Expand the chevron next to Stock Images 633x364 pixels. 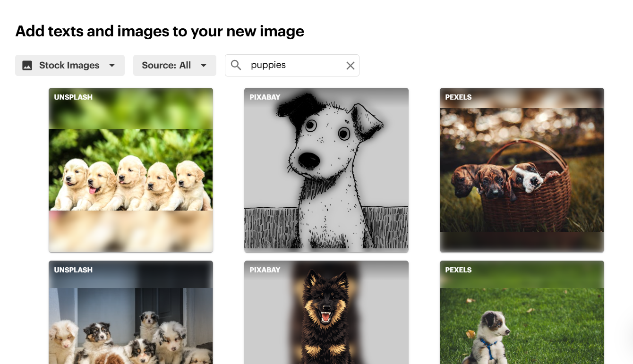pyautogui.click(x=112, y=65)
